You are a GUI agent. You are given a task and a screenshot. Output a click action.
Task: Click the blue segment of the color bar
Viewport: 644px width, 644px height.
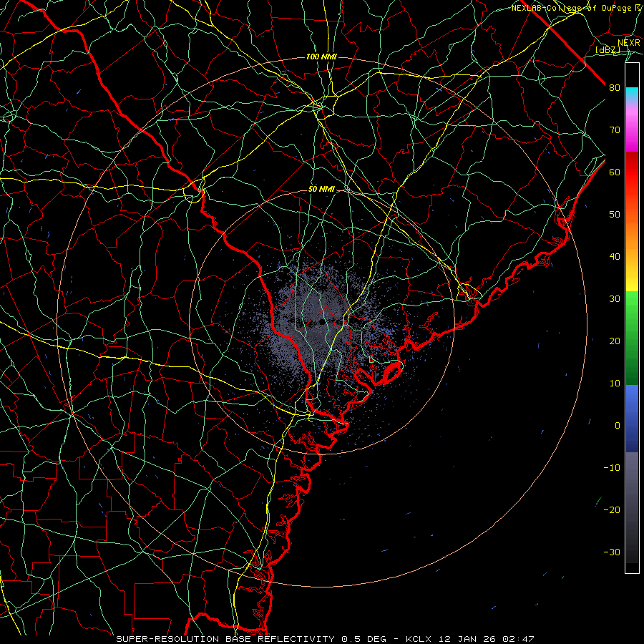632,419
